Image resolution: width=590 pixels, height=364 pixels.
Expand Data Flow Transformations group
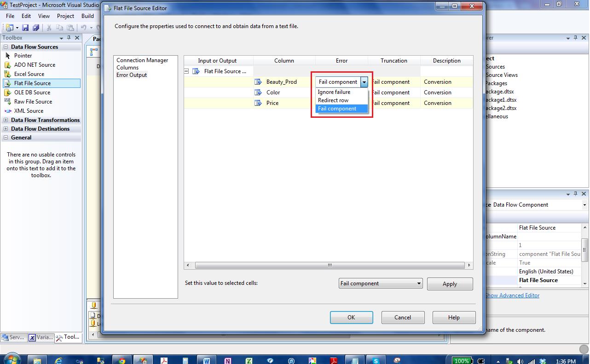(x=6, y=120)
